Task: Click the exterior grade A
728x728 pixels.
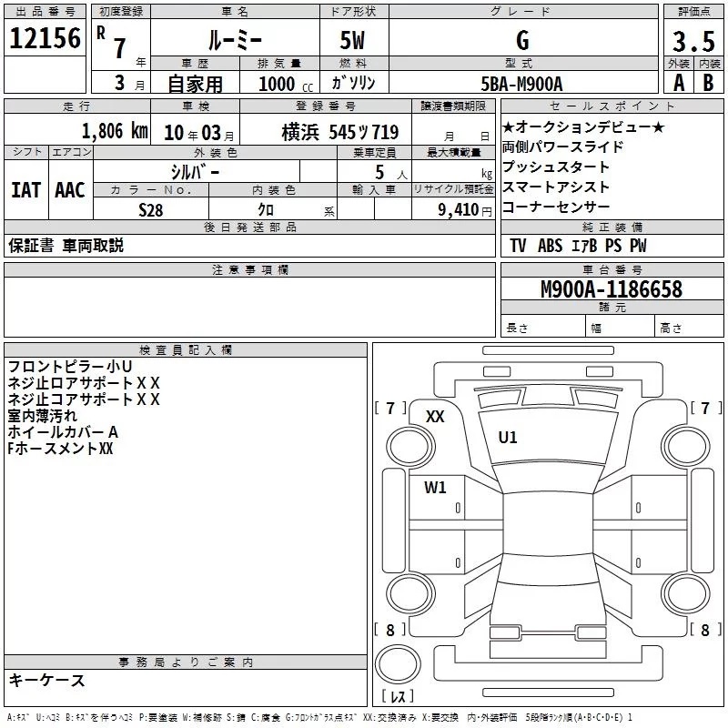Action: pos(679,84)
